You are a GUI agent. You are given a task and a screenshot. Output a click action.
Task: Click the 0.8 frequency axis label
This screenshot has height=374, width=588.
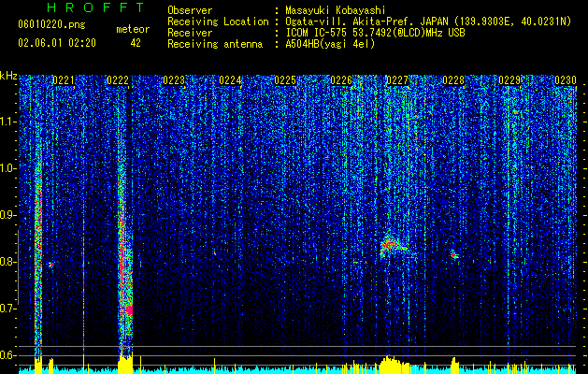pyautogui.click(x=8, y=262)
